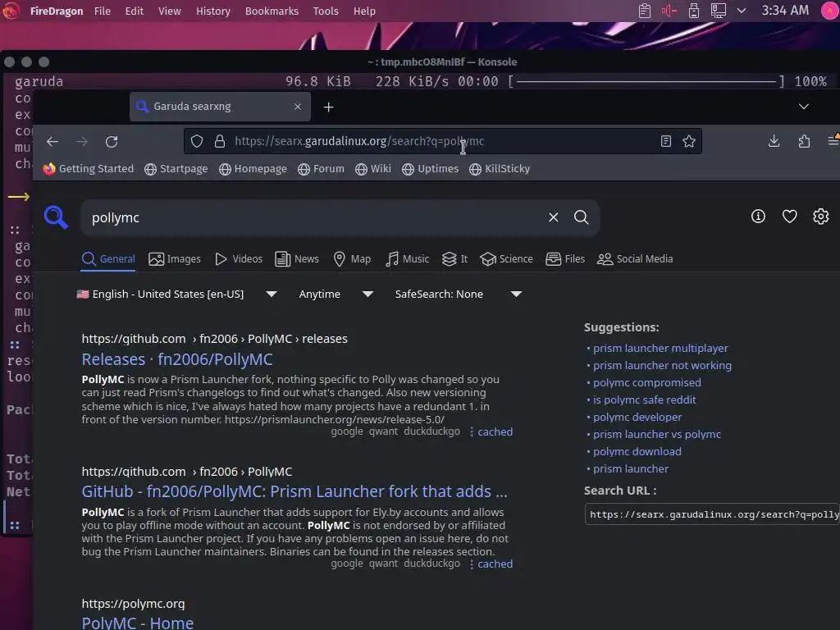Click the SearXNG magnifier logo
Viewport: 840px width, 630px height.
(57, 217)
